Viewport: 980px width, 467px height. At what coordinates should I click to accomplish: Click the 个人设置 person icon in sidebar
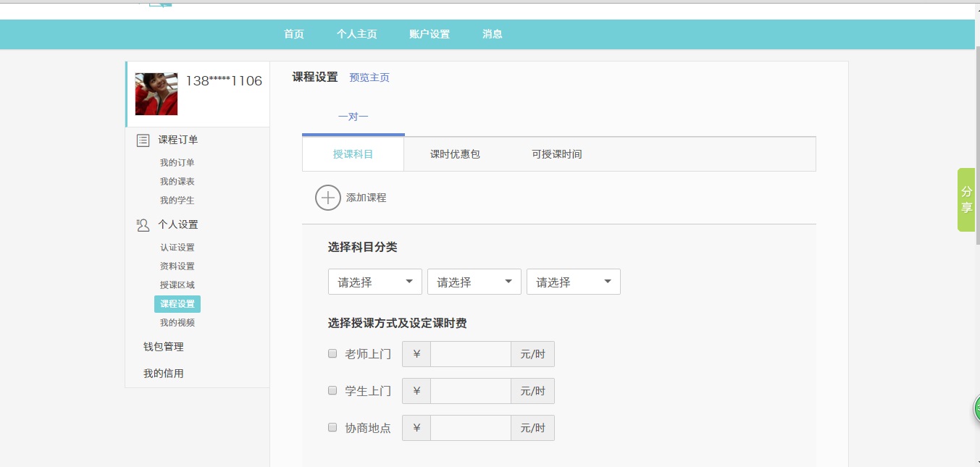[143, 225]
